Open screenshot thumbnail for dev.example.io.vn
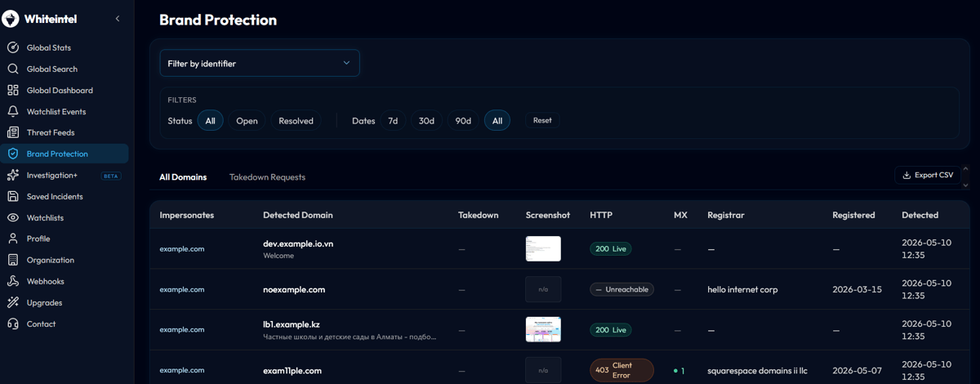Screen dimensions: 980x384 click(x=543, y=248)
